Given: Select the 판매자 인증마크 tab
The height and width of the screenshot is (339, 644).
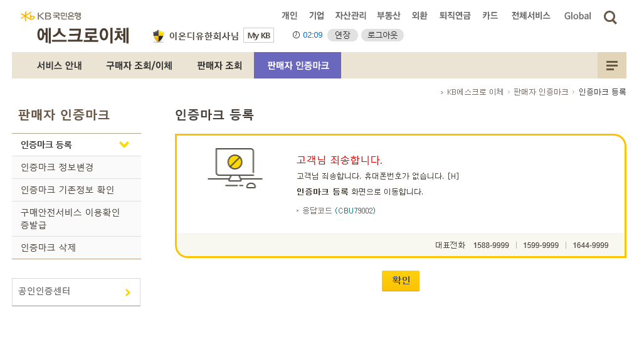Looking at the screenshot, I should 298,65.
